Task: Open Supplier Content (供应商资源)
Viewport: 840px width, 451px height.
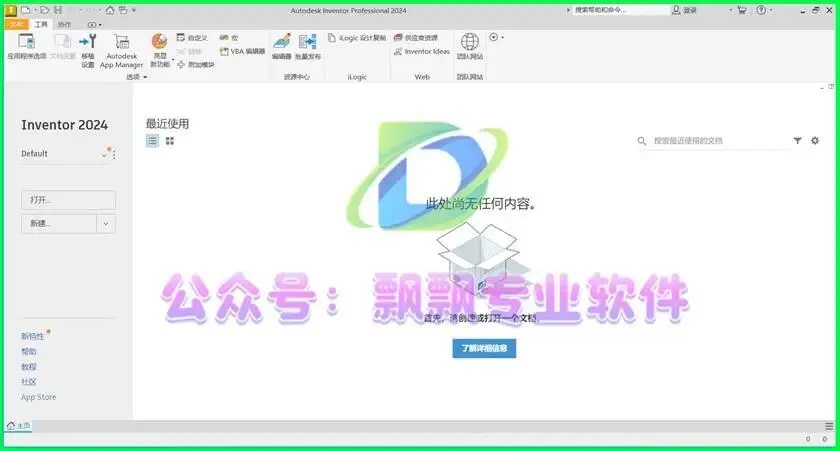Action: [416, 38]
